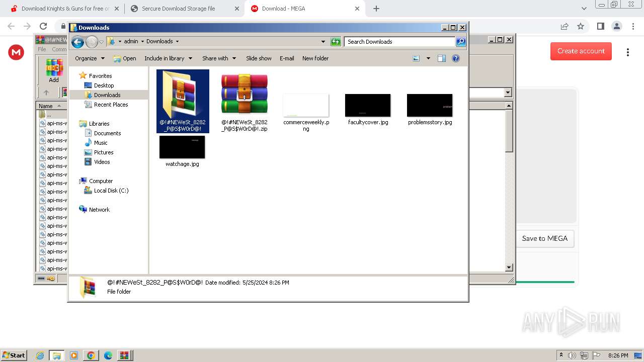Click Chrome share page icon
Viewport: 644px width, 362px height.
[x=565, y=27]
